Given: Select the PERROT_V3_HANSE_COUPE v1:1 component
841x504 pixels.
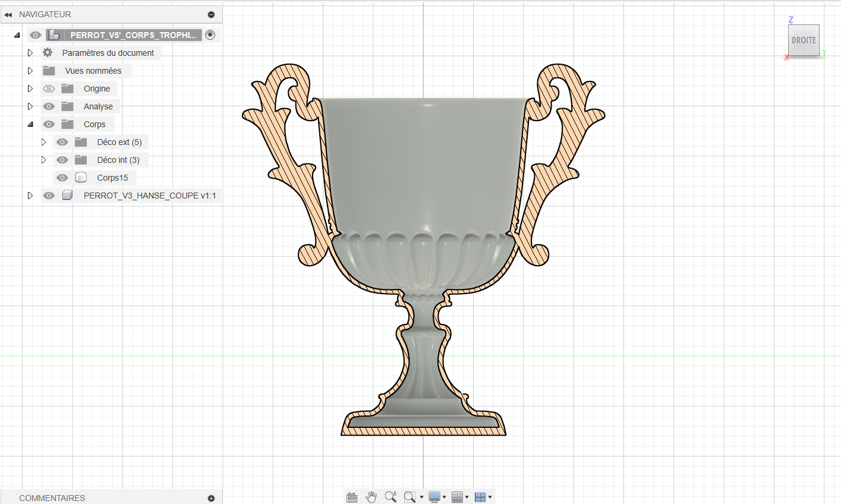Looking at the screenshot, I should coord(149,196).
